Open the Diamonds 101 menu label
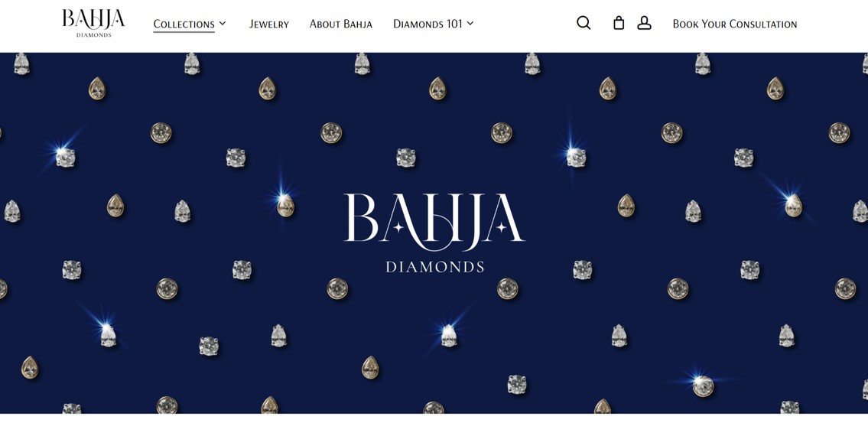Screen dimensions: 868x423 point(427,24)
